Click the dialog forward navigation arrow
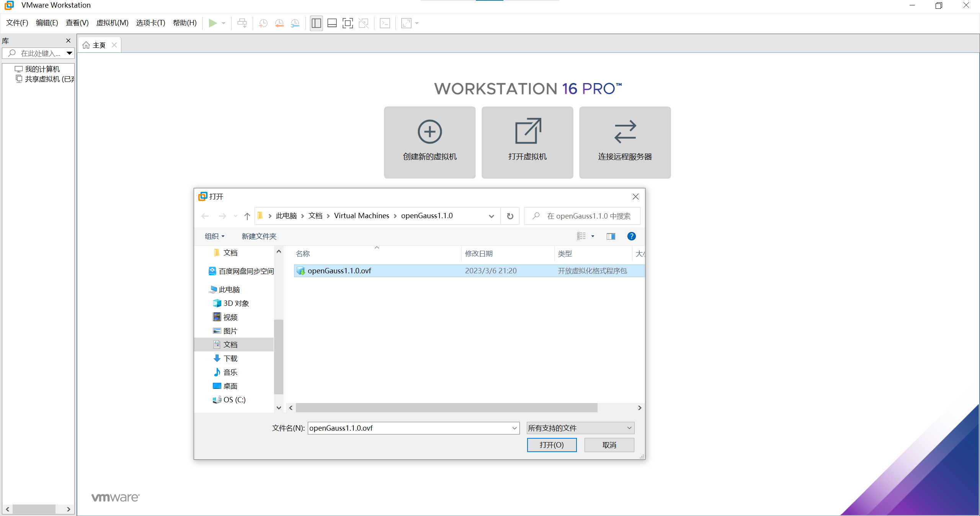The width and height of the screenshot is (980, 516). [222, 216]
